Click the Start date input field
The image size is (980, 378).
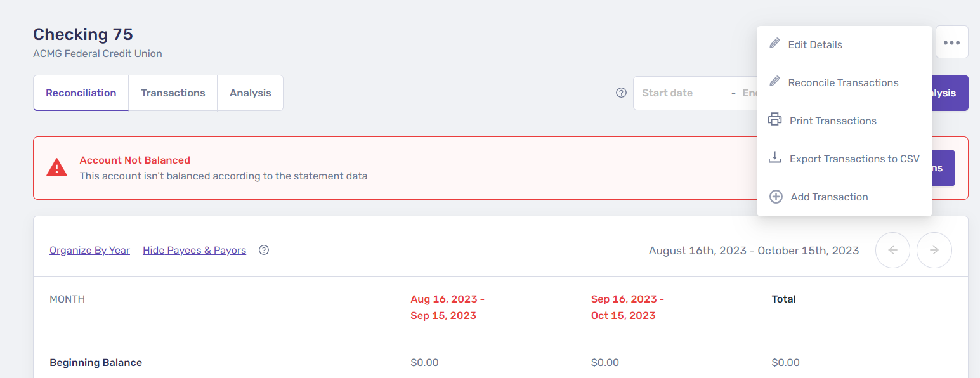[679, 93]
